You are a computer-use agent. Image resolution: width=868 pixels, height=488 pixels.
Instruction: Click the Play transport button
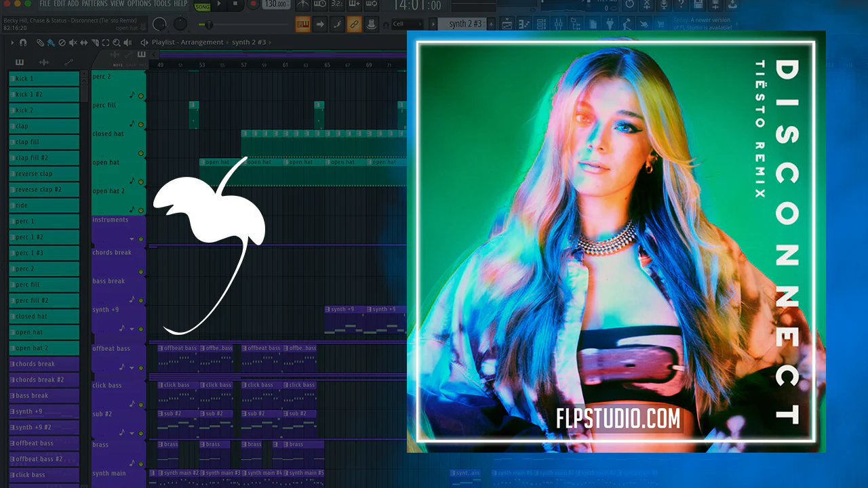point(218,4)
